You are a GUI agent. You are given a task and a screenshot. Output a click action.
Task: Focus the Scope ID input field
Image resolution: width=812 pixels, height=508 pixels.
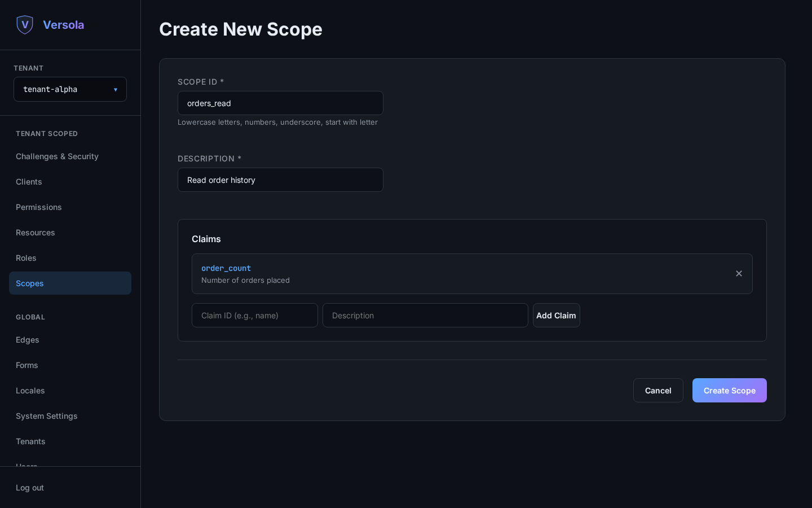pos(280,103)
